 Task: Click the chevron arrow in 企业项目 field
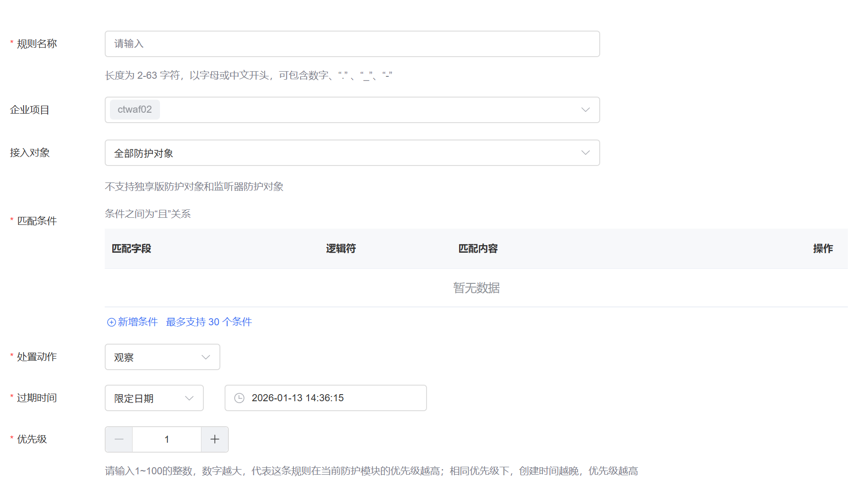(585, 110)
